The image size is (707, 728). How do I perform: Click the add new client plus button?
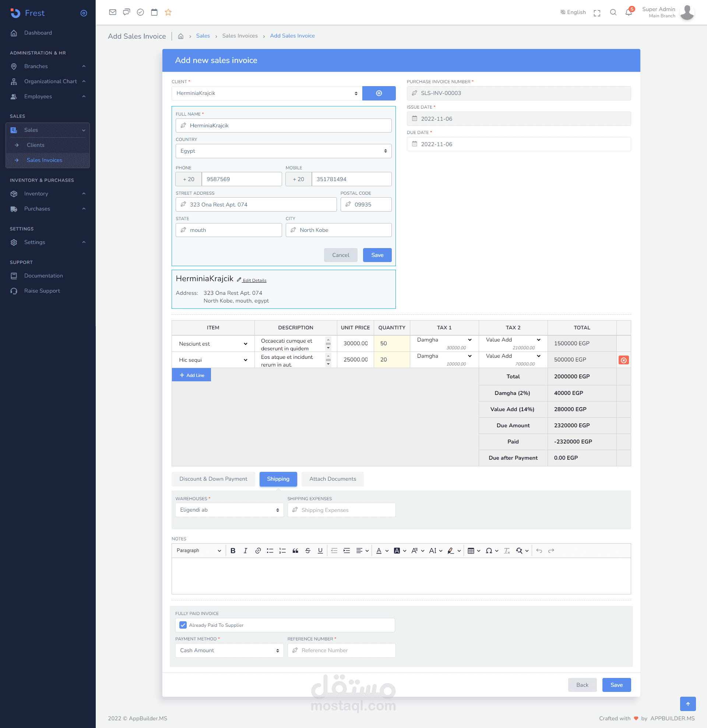click(379, 93)
